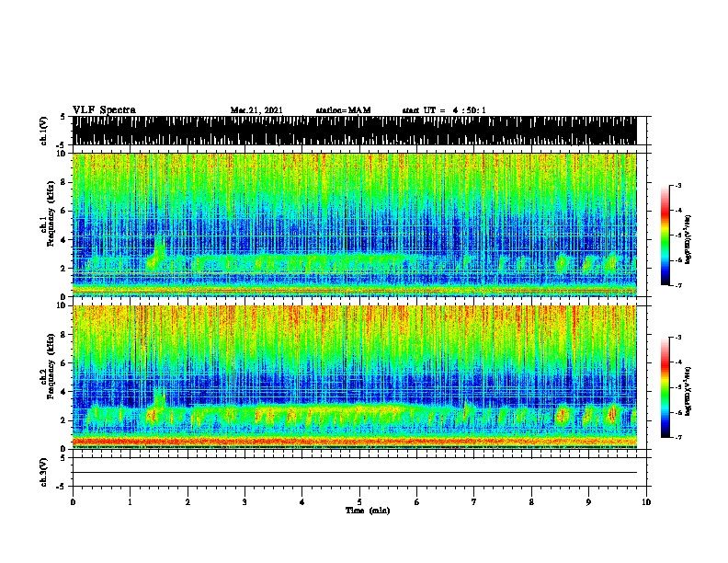The height and width of the screenshot is (563, 728).
Task: Click the ch.2 frequency tick label "6"
Action: coord(65,363)
